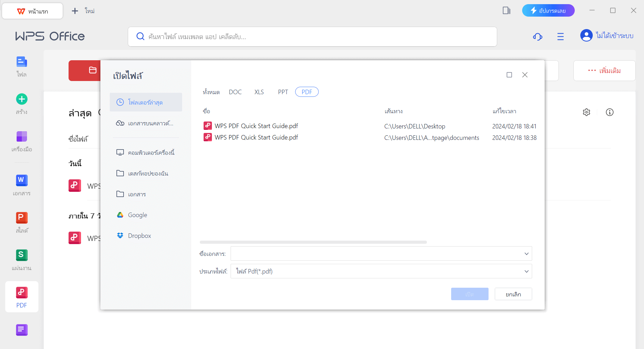Click the PDF icon of the Desktop Quick Start Guide
Viewport: 644px width, 349px height.
pos(208,126)
